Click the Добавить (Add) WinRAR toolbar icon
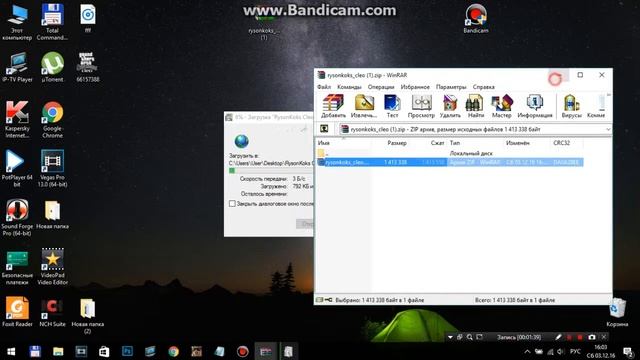 [x=333, y=106]
